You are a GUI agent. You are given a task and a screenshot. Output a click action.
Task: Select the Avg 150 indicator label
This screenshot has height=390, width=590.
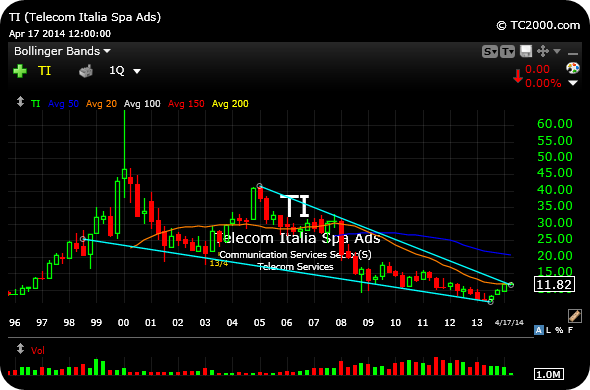coord(186,104)
